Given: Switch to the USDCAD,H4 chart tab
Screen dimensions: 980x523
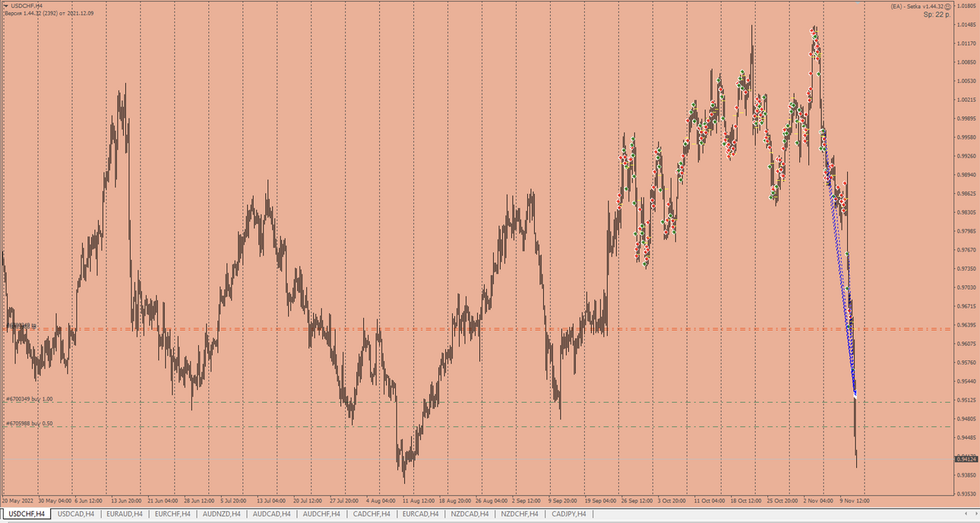Looking at the screenshot, I should [x=76, y=515].
